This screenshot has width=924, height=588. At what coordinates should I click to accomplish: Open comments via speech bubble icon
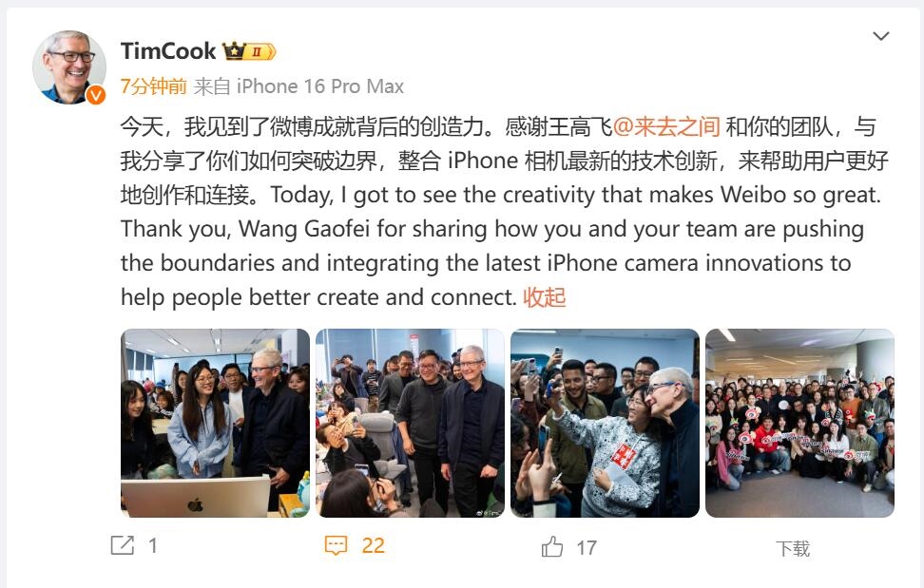coord(336,545)
